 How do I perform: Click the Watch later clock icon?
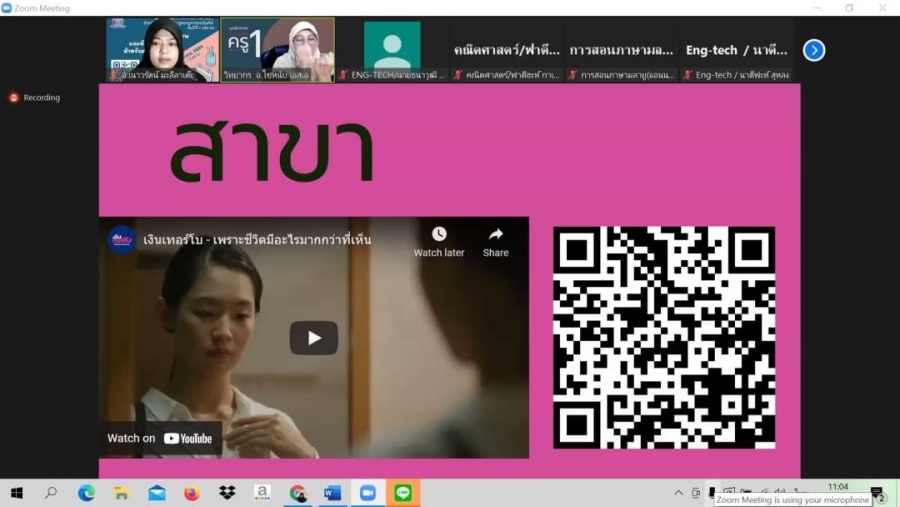439,235
